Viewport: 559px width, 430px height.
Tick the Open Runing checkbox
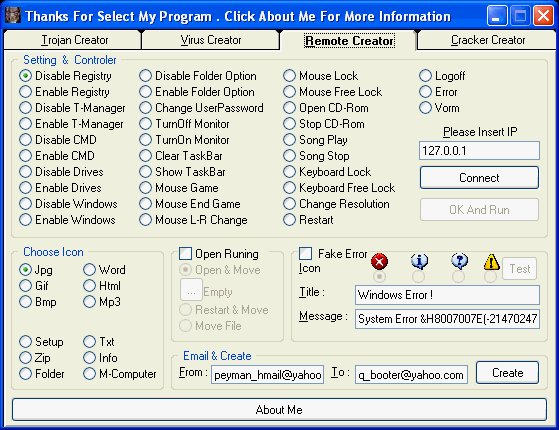185,254
